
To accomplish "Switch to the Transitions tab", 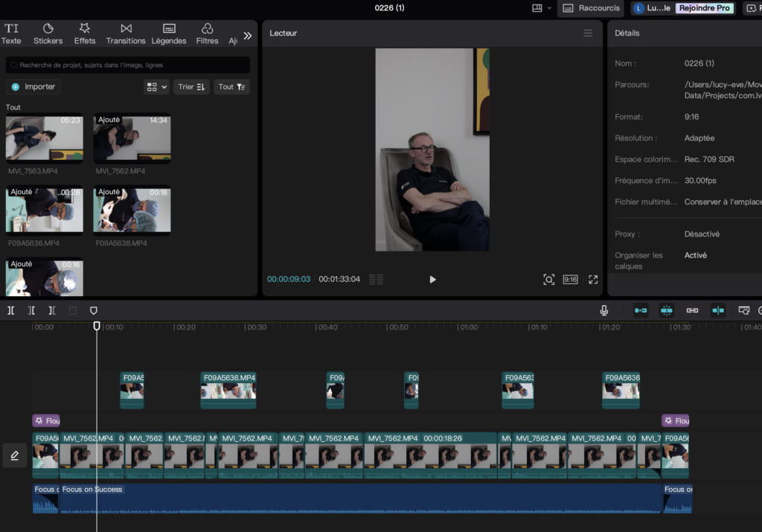I will click(x=126, y=33).
